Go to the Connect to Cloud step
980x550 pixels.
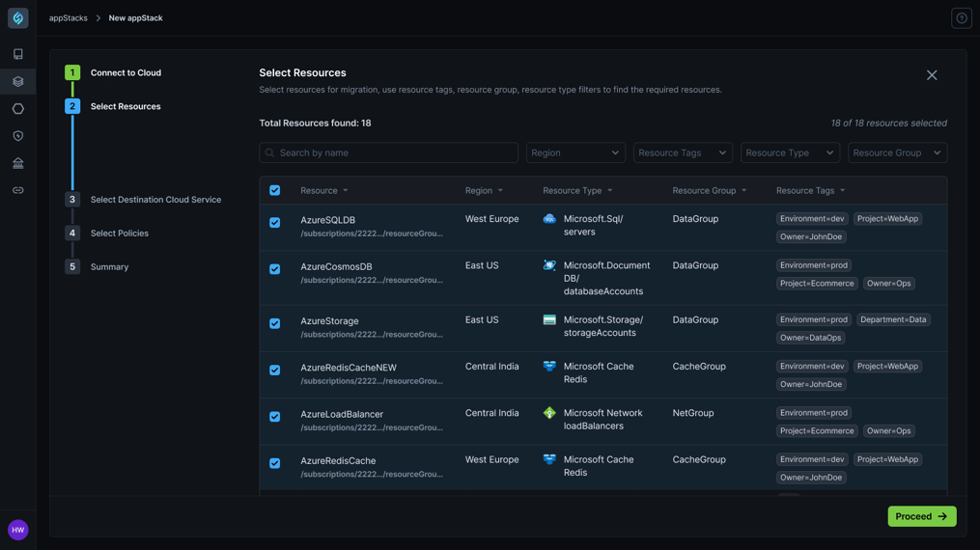coord(126,72)
